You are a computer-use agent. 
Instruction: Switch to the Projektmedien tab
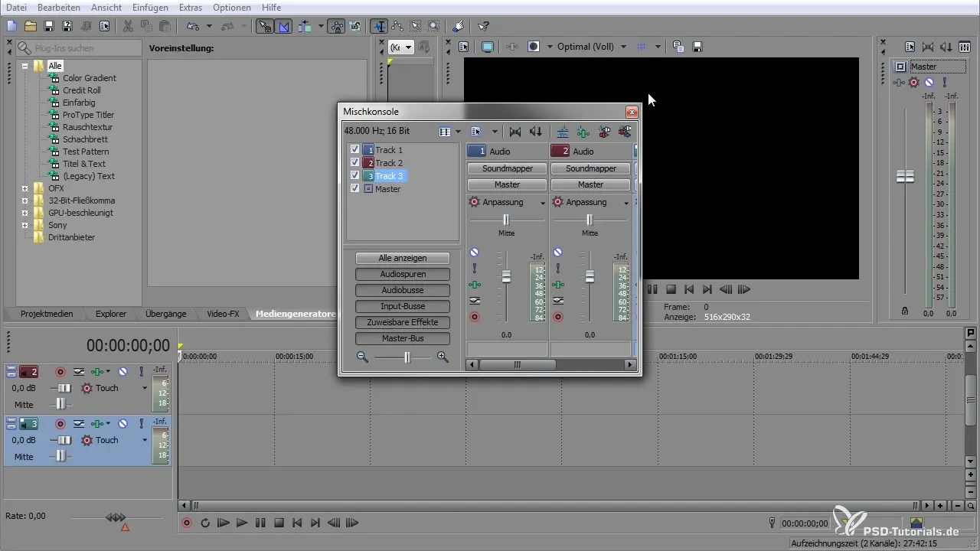[x=47, y=314]
